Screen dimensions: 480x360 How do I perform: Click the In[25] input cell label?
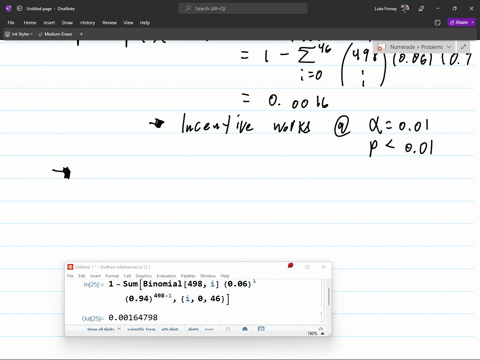94,284
